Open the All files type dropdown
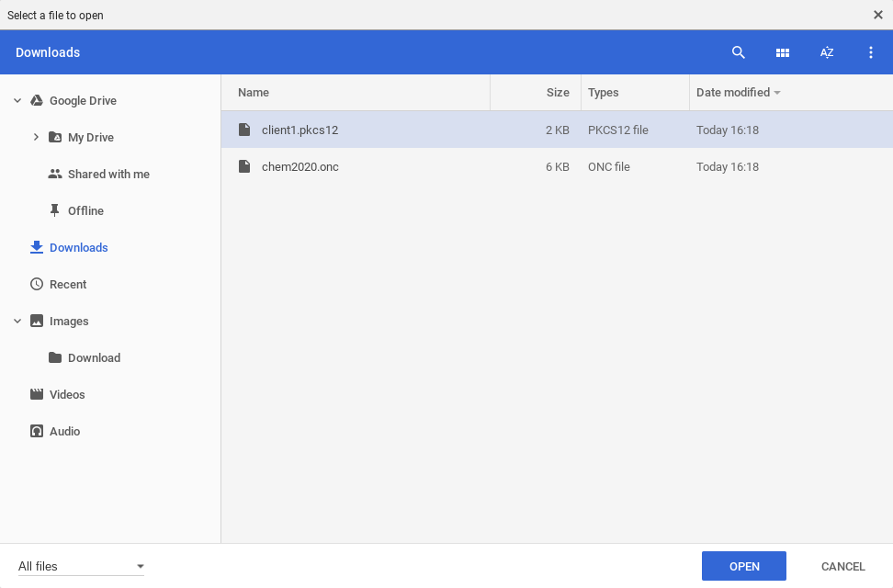 (x=81, y=566)
